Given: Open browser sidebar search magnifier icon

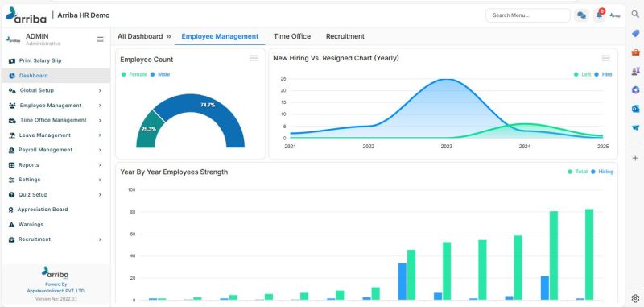Looking at the screenshot, I should coord(635,15).
